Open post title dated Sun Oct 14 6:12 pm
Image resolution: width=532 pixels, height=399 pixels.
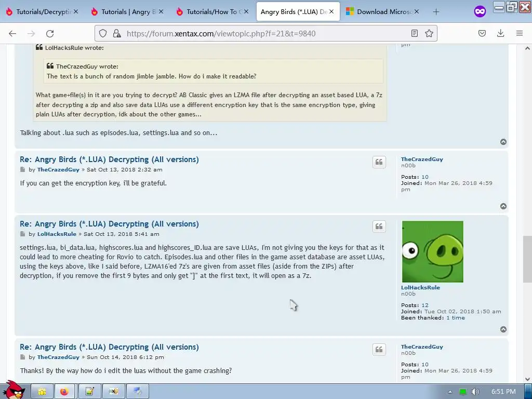point(109,347)
